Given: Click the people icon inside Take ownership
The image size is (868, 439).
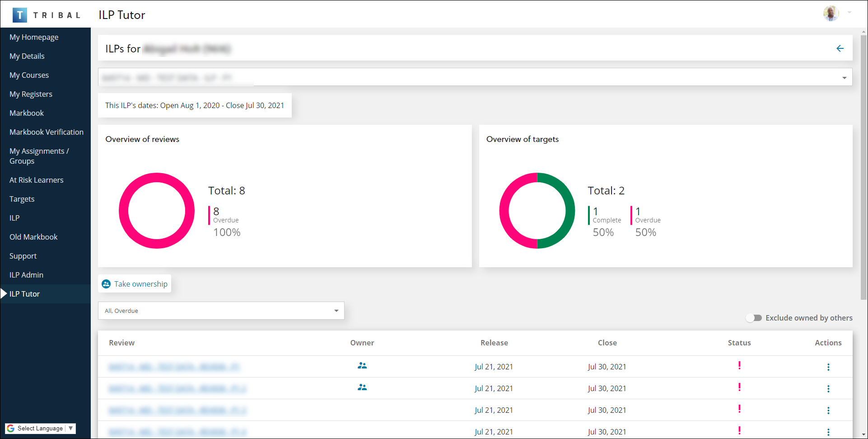Looking at the screenshot, I should pyautogui.click(x=107, y=284).
